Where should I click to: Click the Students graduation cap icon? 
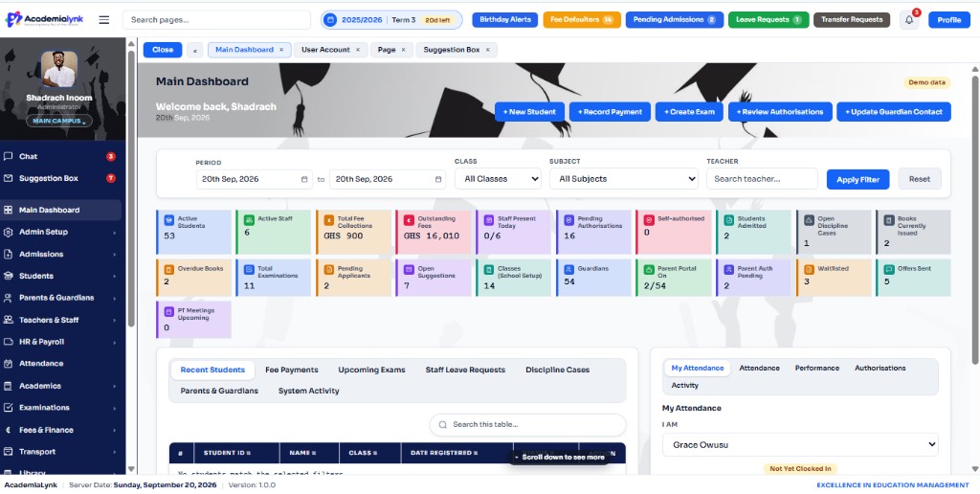(8, 276)
